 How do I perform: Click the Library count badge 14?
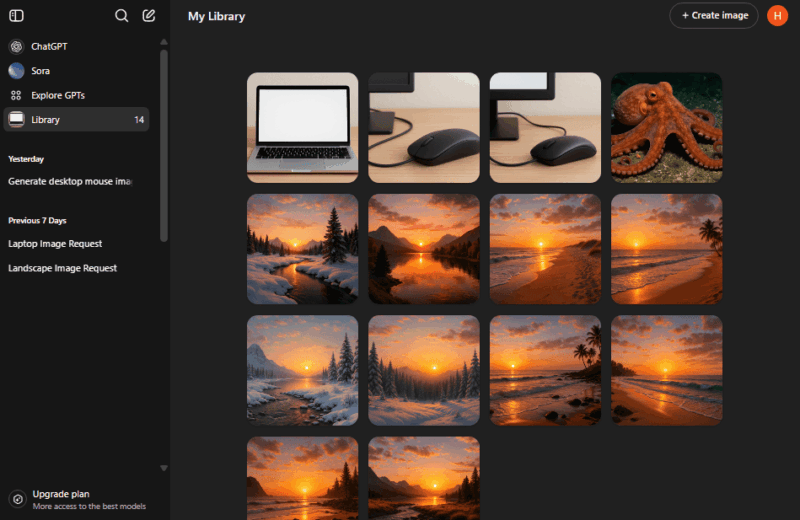[x=139, y=120]
